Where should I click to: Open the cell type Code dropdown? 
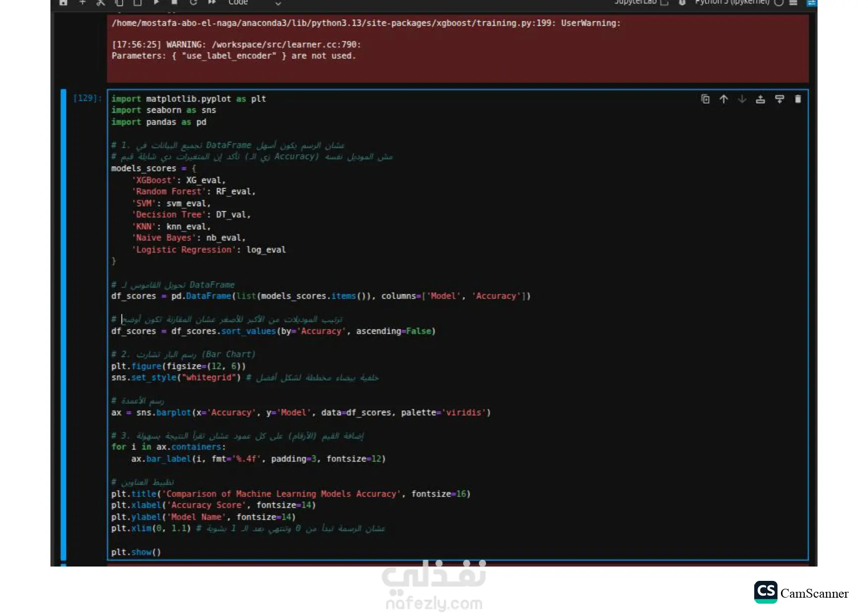tap(254, 2)
